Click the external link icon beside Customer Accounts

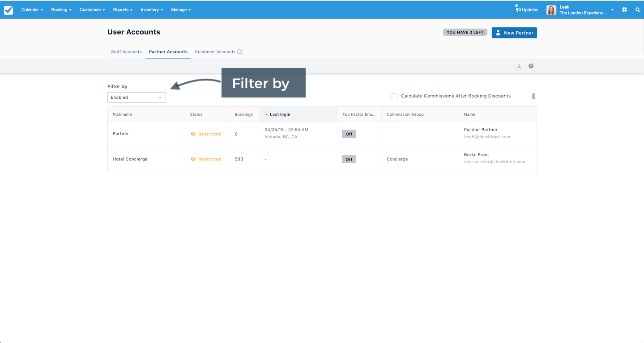[x=240, y=52]
